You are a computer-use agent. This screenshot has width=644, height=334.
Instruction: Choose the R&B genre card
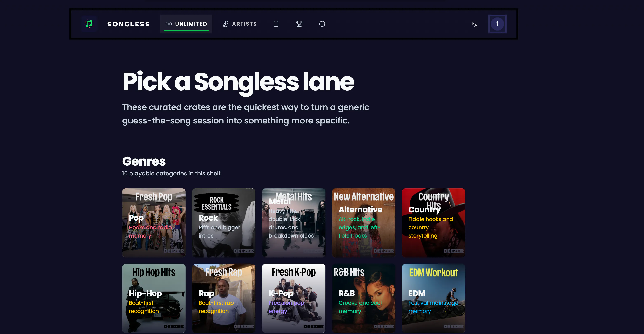tap(363, 298)
